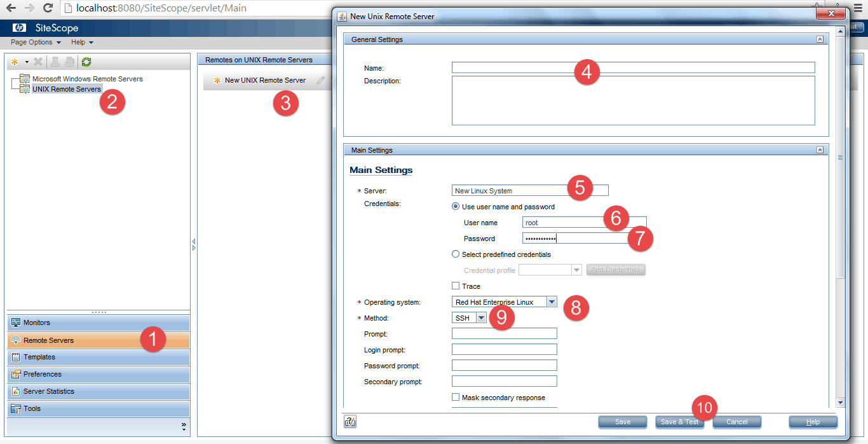Click the New UNIX Remote Server button
Image resolution: width=868 pixels, height=444 pixels.
260,80
